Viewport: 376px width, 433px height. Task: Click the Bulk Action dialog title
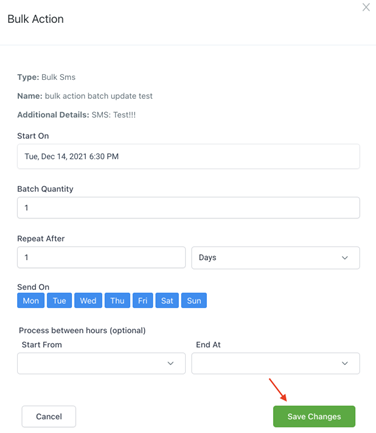(x=35, y=19)
